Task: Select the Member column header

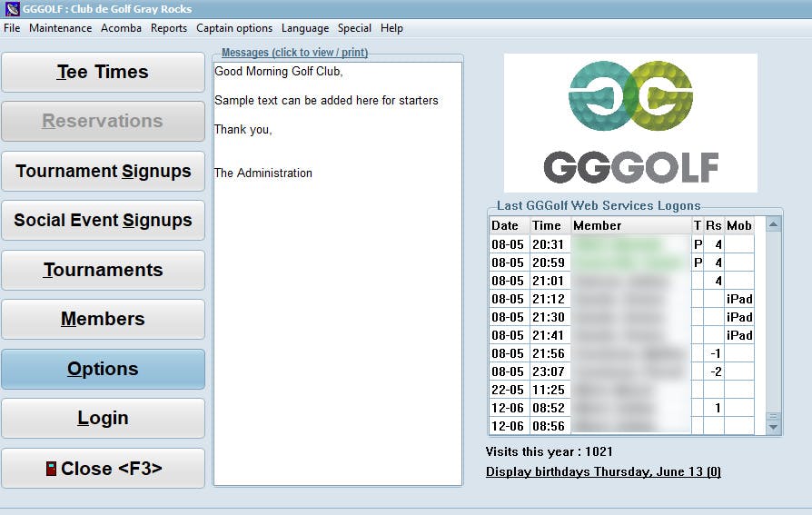Action: tap(631, 225)
